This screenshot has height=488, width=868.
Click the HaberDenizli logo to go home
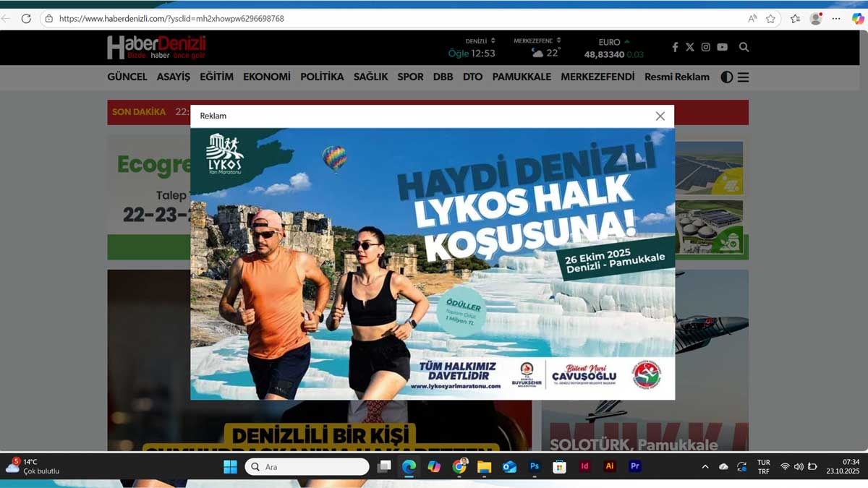(x=156, y=46)
